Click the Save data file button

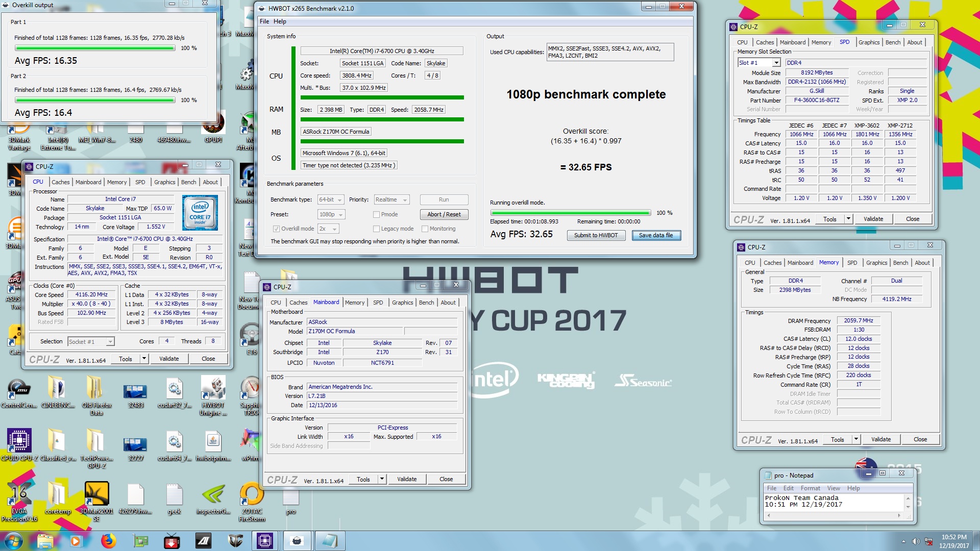(x=656, y=235)
